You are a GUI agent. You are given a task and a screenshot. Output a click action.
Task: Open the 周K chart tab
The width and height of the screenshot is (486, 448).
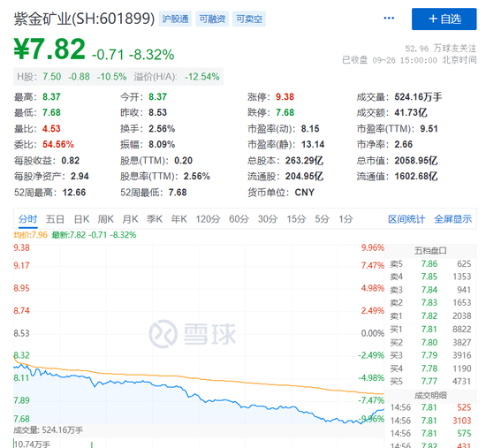point(105,219)
